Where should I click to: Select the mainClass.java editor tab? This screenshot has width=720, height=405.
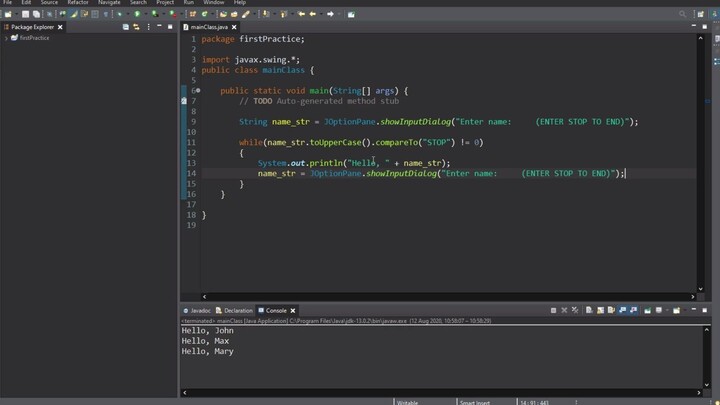pyautogui.click(x=209, y=27)
